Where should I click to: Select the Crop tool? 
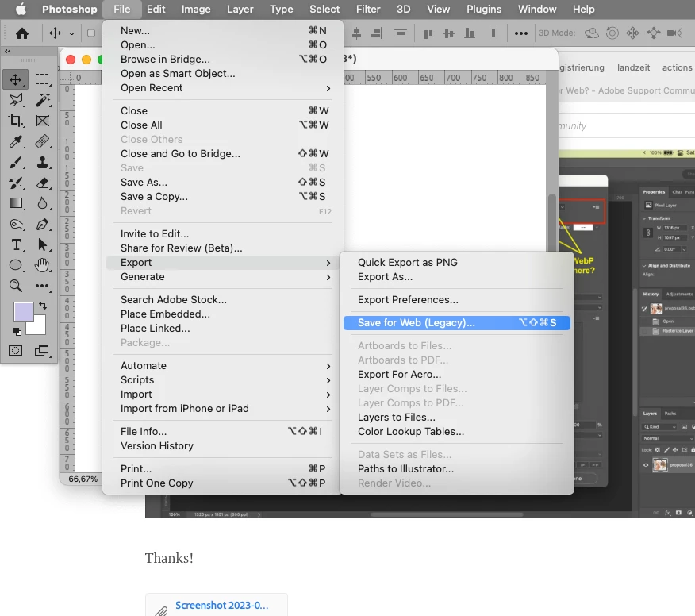click(16, 121)
